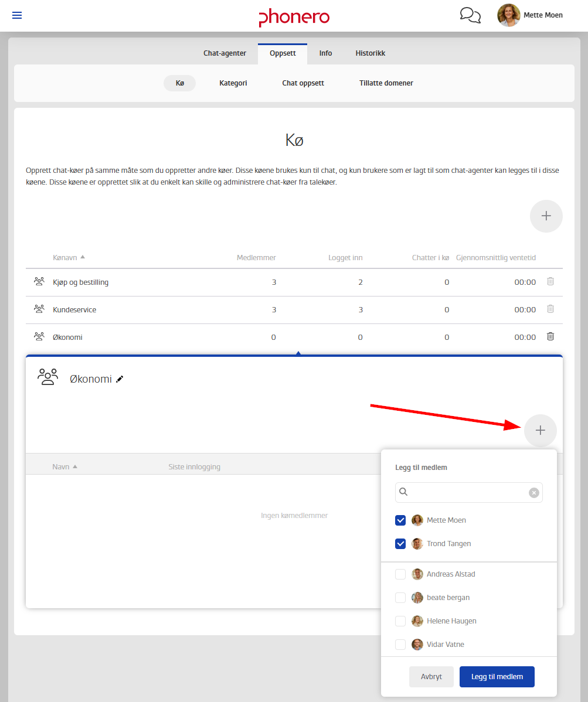Uncheck Trond Tangen checkbox
Viewport: 588px width, 702px height.
point(400,544)
